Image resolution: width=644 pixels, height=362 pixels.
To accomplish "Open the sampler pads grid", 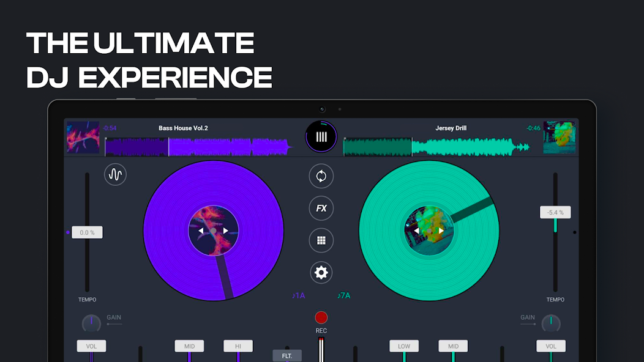I will pyautogui.click(x=321, y=240).
